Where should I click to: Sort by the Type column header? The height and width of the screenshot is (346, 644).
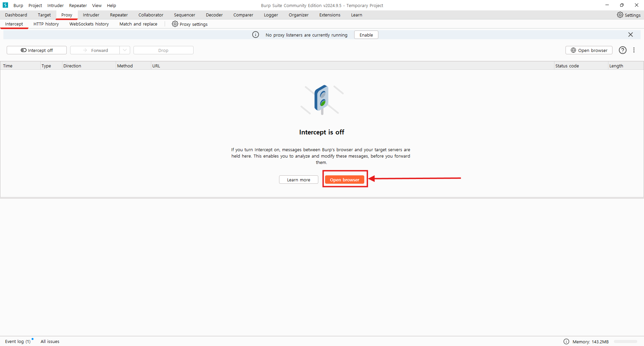coord(51,66)
